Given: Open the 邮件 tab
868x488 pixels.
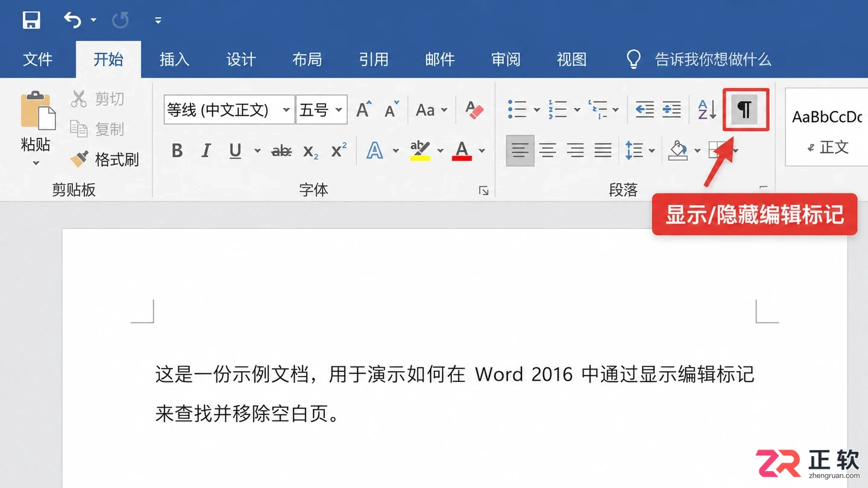Looking at the screenshot, I should coord(440,59).
